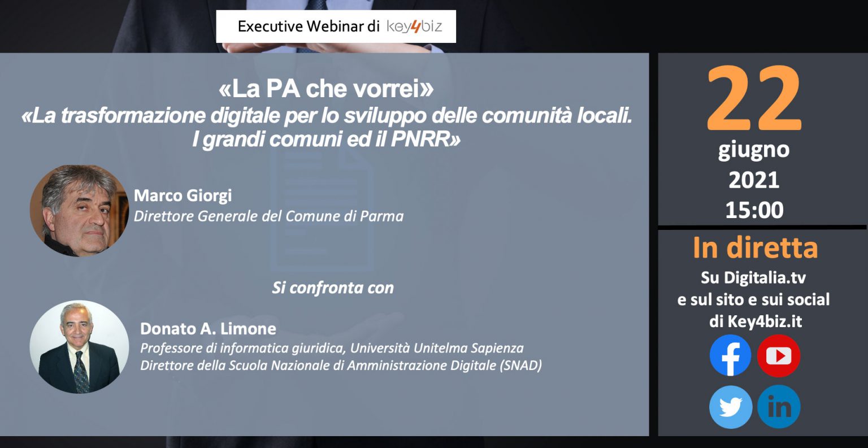The height and width of the screenshot is (448, 868).
Task: Select Marco Giorgi's portrait photo
Action: (x=79, y=210)
